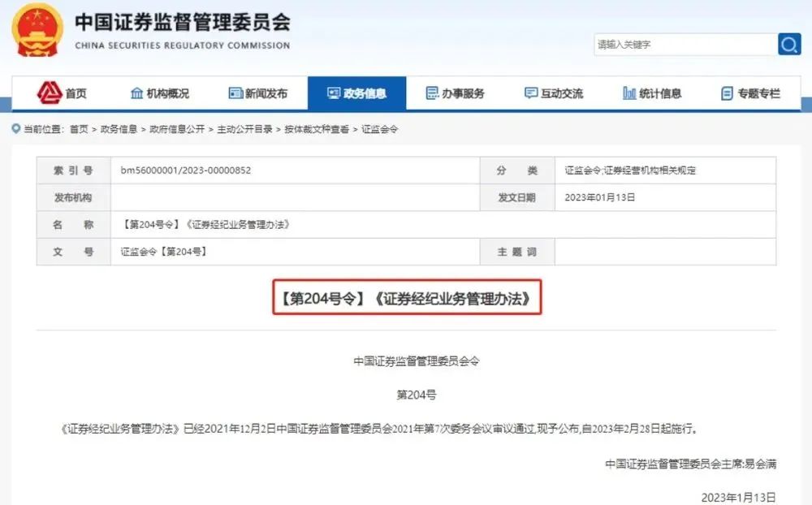Click the category value 证监会令;证券经营机构相关规定
This screenshot has width=812, height=505.
630,170
